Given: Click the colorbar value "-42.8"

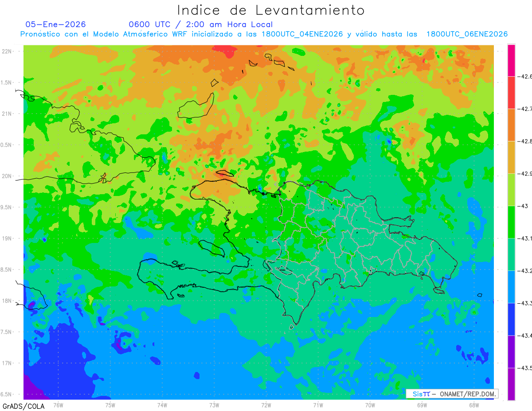Looking at the screenshot, I should click(x=524, y=141).
